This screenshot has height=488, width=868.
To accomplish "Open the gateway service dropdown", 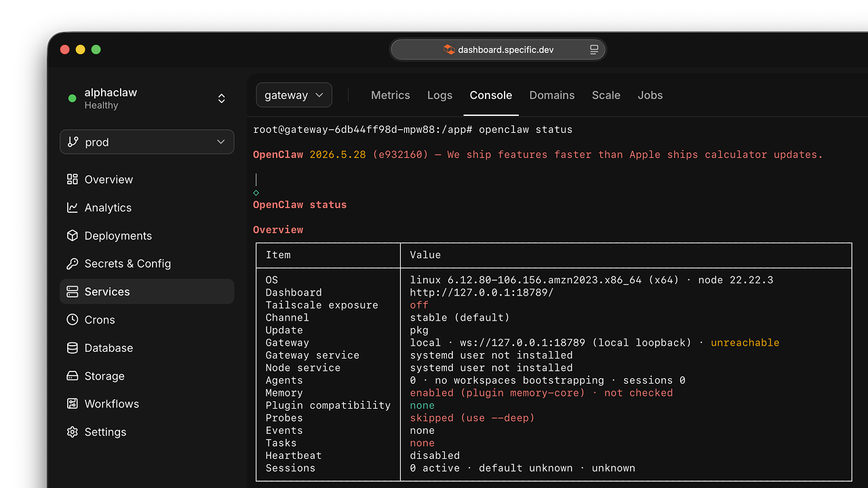I will (294, 95).
